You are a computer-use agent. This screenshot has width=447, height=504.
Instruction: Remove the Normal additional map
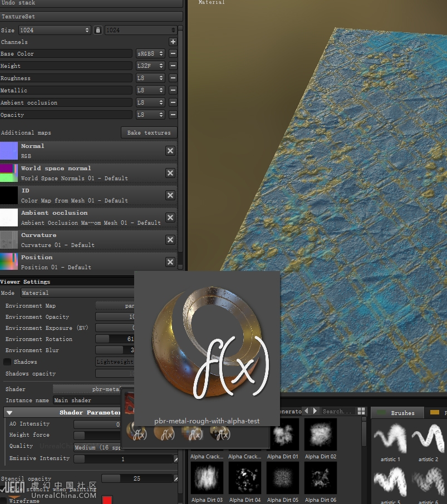coord(170,151)
